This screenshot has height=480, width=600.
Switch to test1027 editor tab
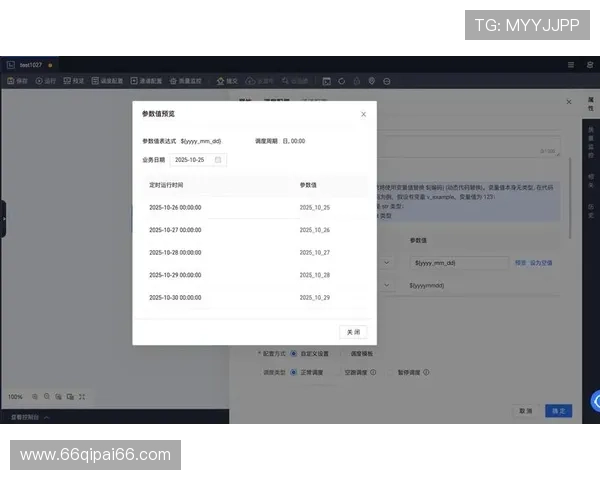pos(30,65)
